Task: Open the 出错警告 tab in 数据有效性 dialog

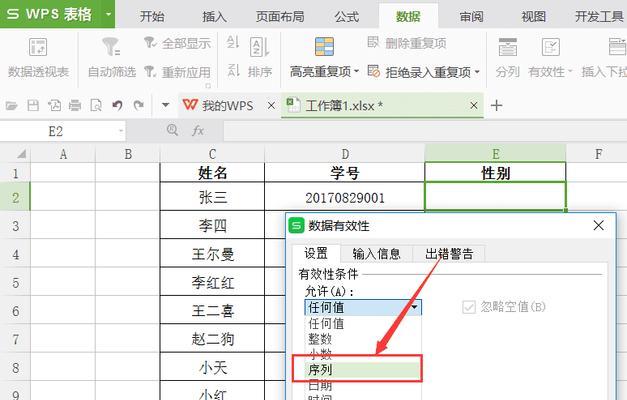Action: pos(449,254)
